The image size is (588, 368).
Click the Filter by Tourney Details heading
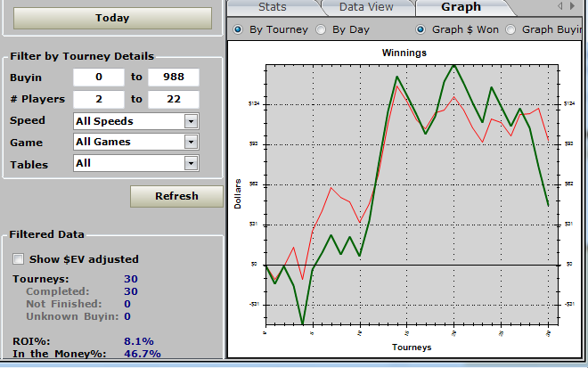click(x=82, y=56)
